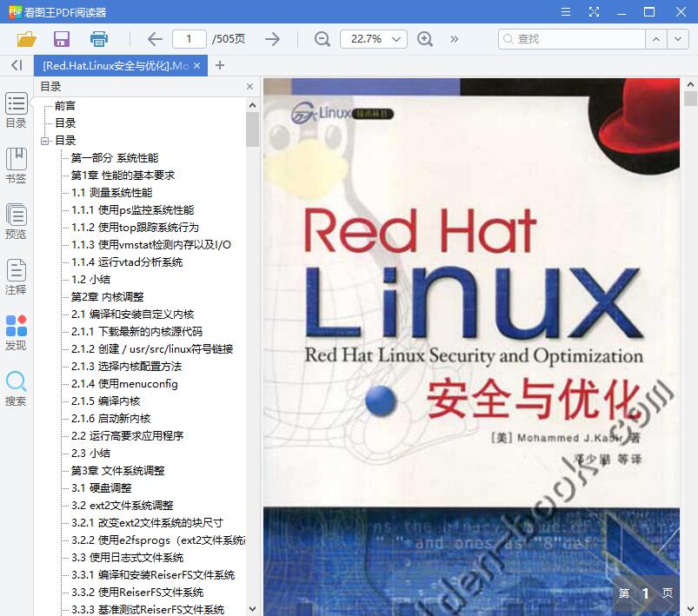Open a file with the folder icon
Image resolution: width=698 pixels, height=616 pixels.
point(26,39)
